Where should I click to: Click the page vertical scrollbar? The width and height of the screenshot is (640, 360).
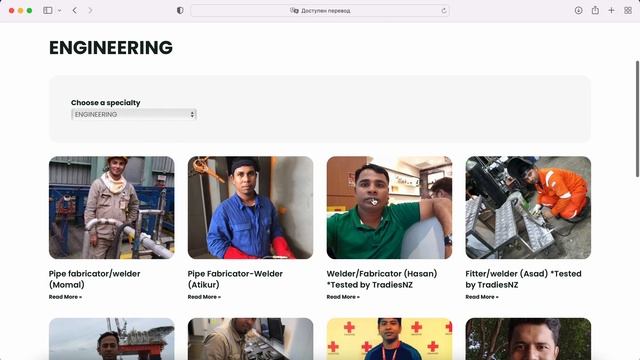coord(637,119)
